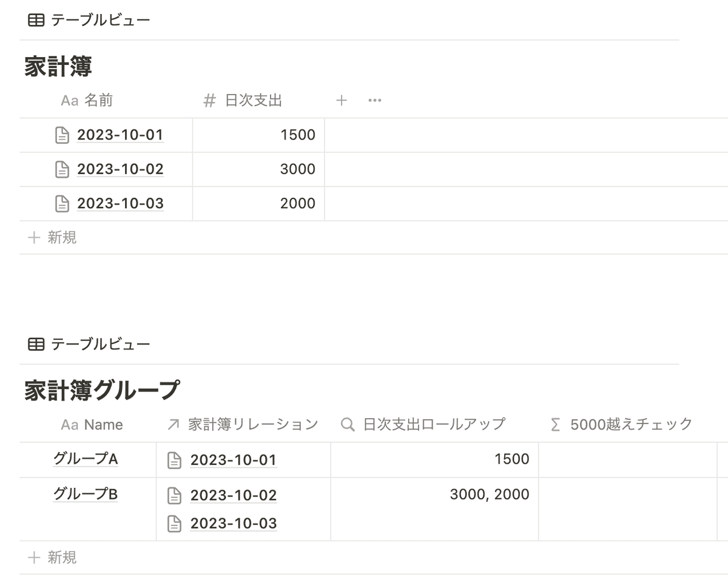Add new row in 家計簿グループ table
Screen dimensions: 728x585
[x=53, y=557]
